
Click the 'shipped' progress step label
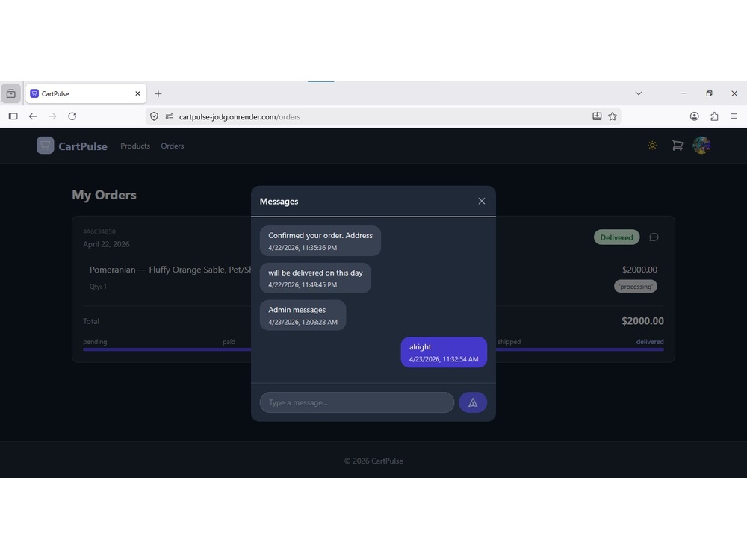pyautogui.click(x=509, y=342)
